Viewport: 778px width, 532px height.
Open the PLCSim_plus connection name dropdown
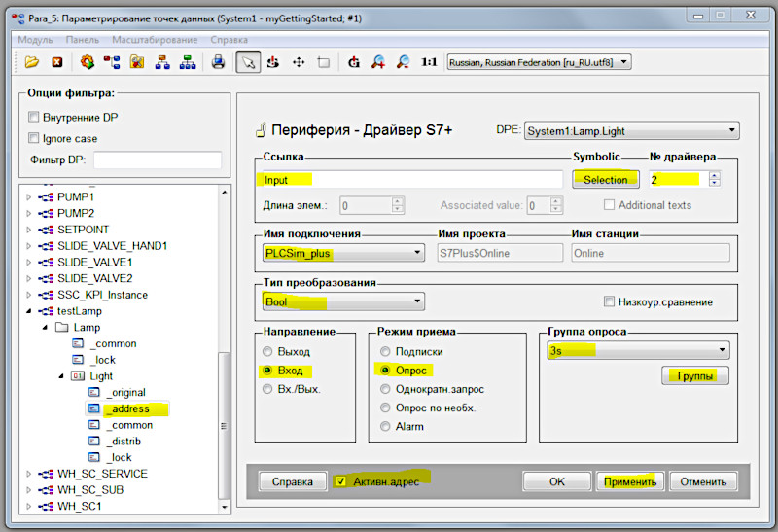[x=343, y=253]
